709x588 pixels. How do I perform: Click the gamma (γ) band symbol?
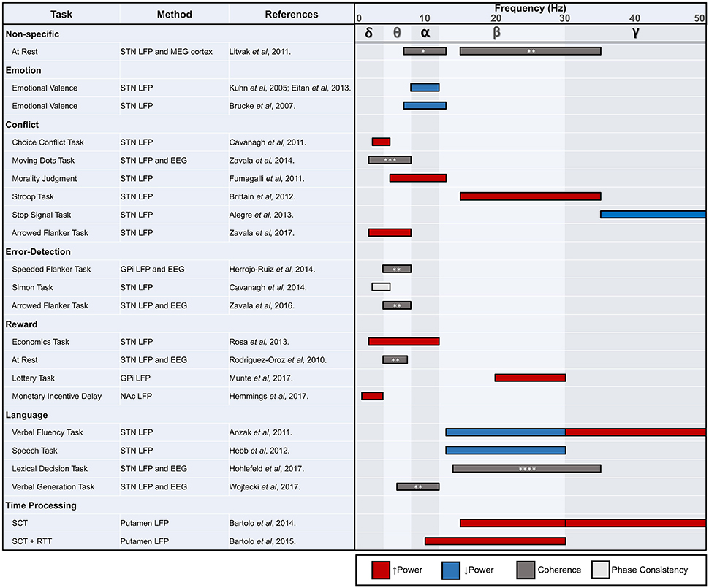coord(635,33)
